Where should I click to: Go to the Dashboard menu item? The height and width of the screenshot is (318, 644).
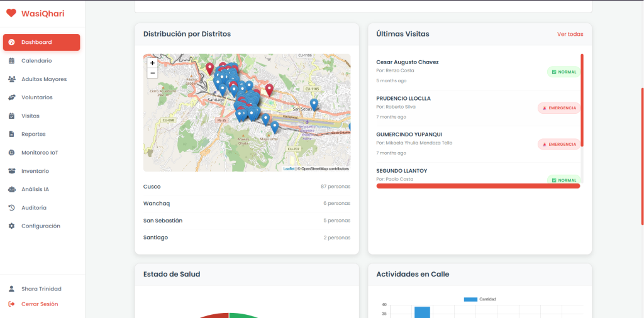click(x=42, y=42)
